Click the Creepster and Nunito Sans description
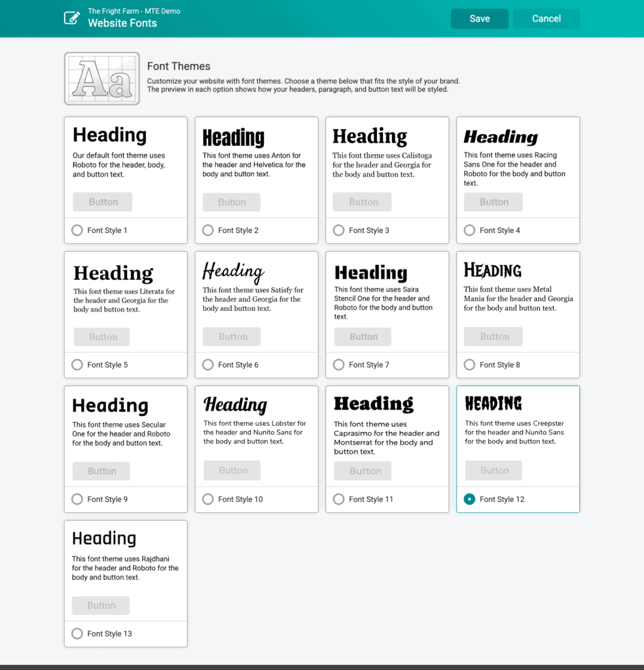The width and height of the screenshot is (644, 670). point(514,432)
